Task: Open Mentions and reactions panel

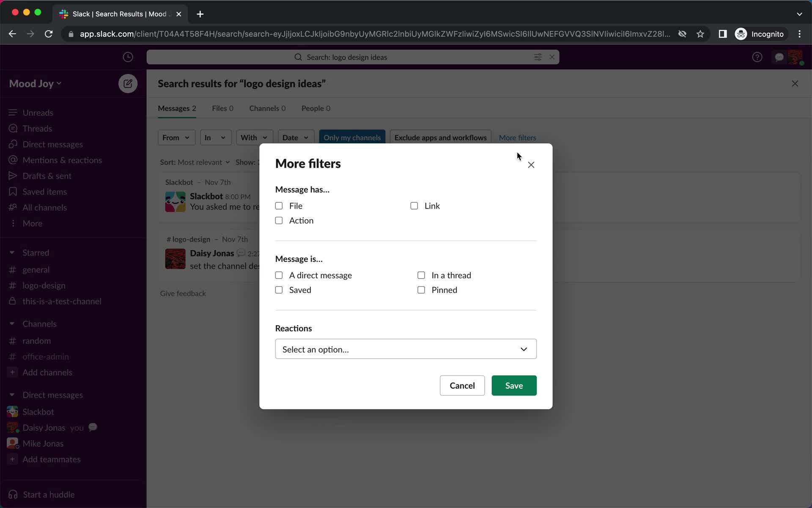Action: coord(63,159)
